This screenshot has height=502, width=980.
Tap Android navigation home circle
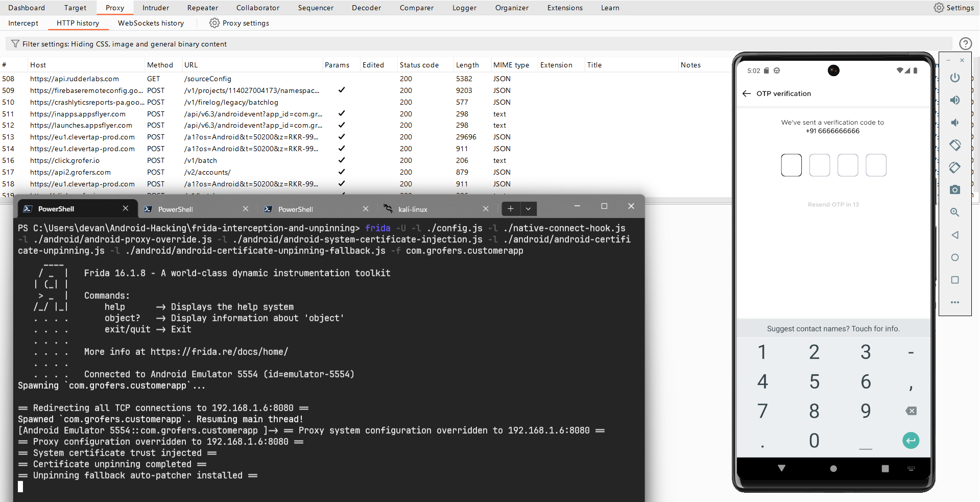click(x=833, y=468)
